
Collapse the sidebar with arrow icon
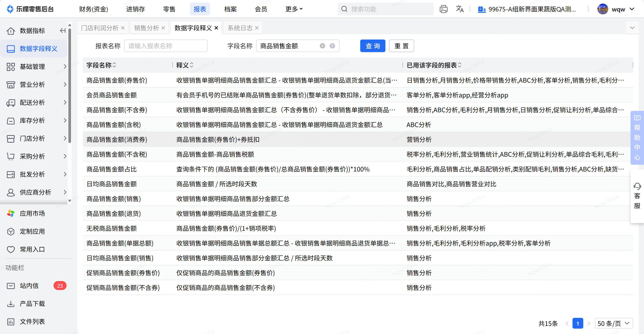tap(63, 31)
